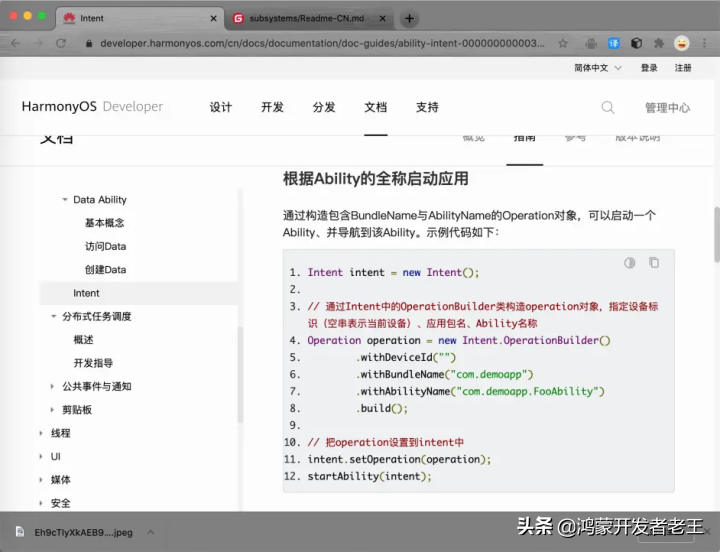Collapse the Data Ability tree node

point(65,199)
